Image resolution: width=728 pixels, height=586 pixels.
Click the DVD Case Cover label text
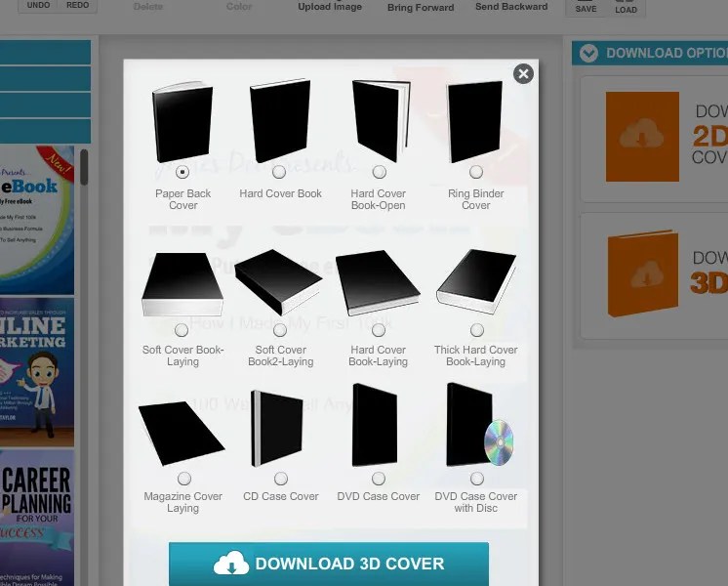coord(379,496)
